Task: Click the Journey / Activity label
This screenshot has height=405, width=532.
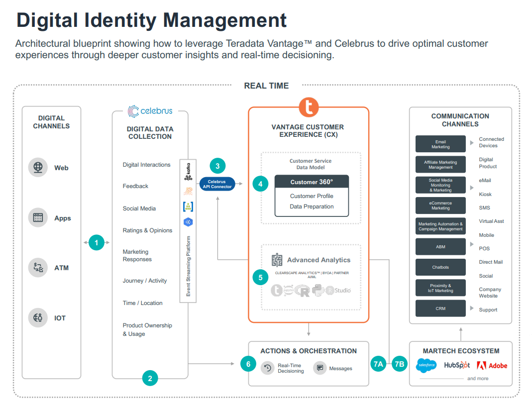Action: click(144, 281)
